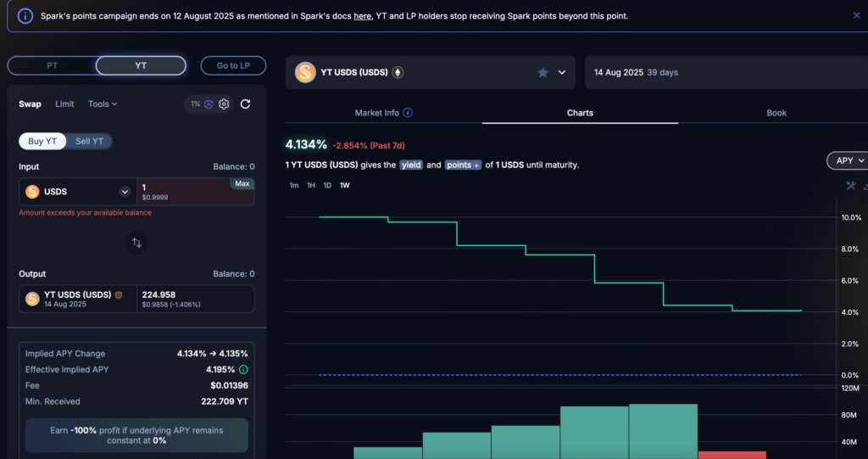This screenshot has width=868, height=459.
Task: Flip input and output with swap arrows
Action: click(x=136, y=243)
